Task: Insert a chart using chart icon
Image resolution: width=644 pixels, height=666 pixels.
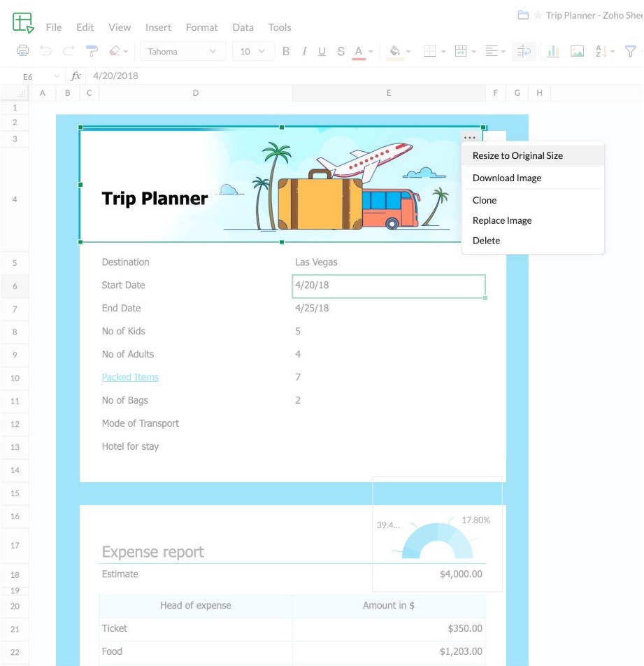Action: [553, 51]
